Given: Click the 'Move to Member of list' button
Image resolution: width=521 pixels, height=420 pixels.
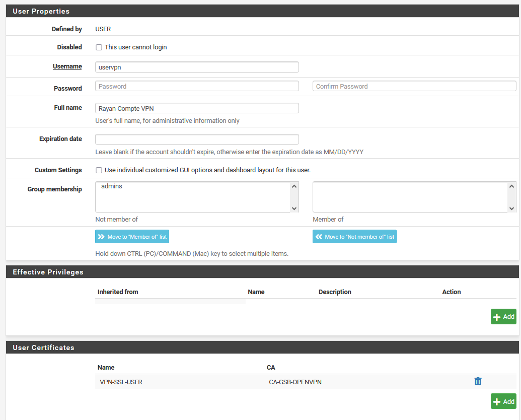Looking at the screenshot, I should coord(132,236).
